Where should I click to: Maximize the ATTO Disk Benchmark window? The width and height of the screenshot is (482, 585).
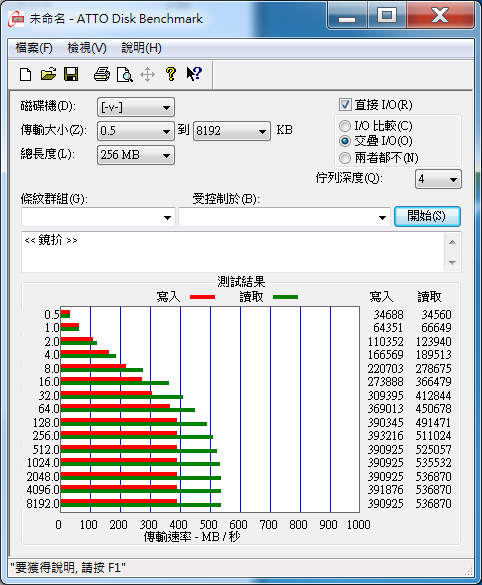pos(387,16)
